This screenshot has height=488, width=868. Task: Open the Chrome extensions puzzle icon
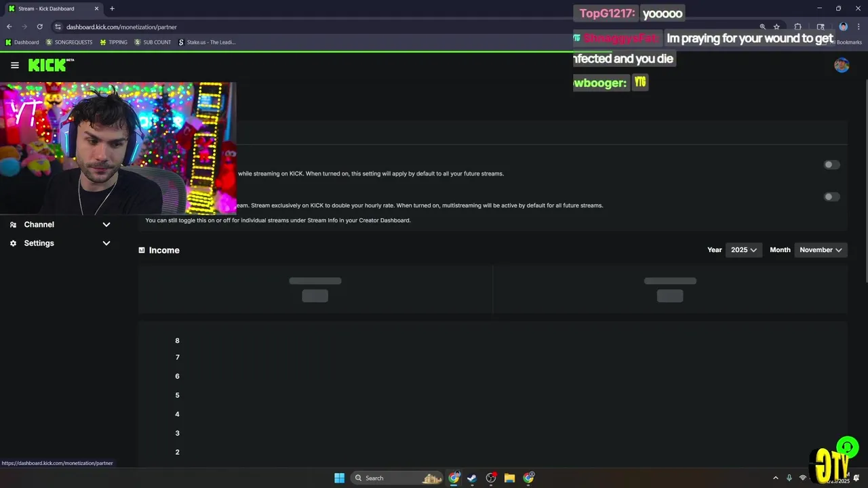(x=797, y=26)
